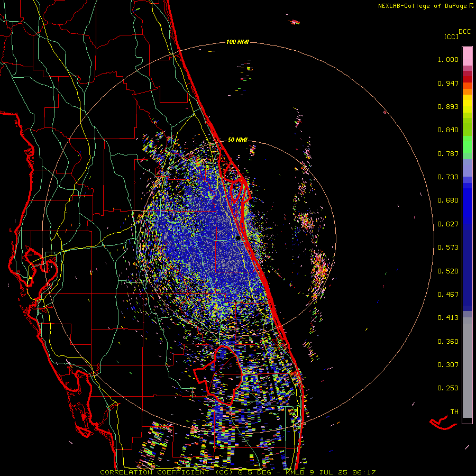Click the 0.573 color scale value

pos(448,248)
